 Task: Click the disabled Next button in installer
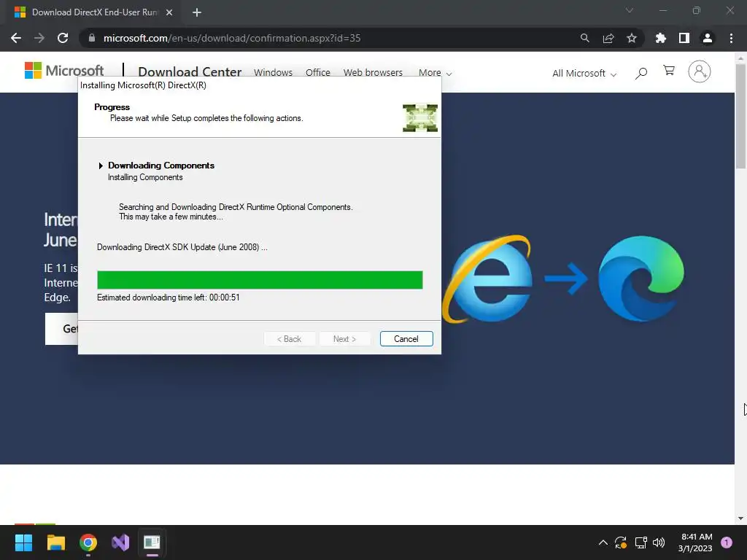point(344,338)
